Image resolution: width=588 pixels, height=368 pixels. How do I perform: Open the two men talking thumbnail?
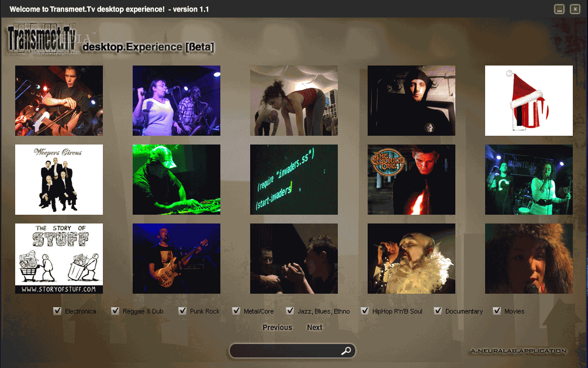point(294,259)
